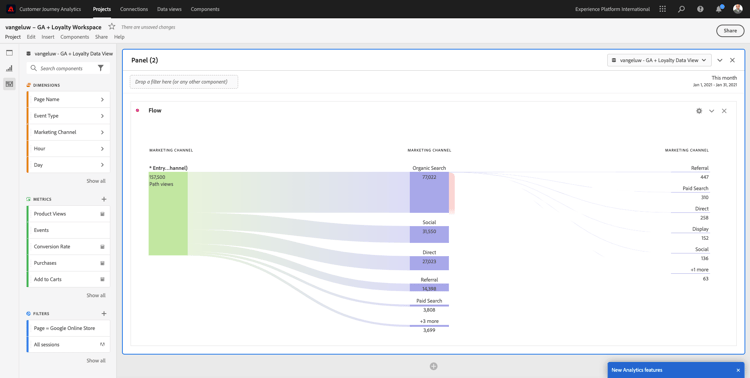Click the Search components field
750x378 pixels.
pyautogui.click(x=68, y=68)
